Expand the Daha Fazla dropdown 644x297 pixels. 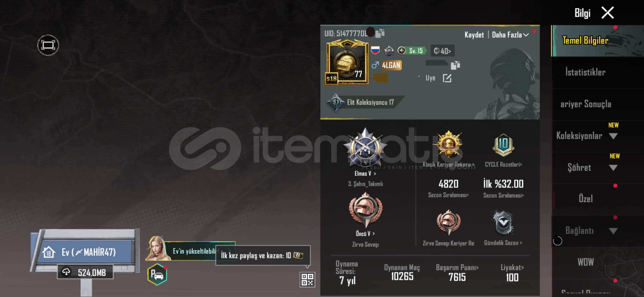[x=510, y=35]
